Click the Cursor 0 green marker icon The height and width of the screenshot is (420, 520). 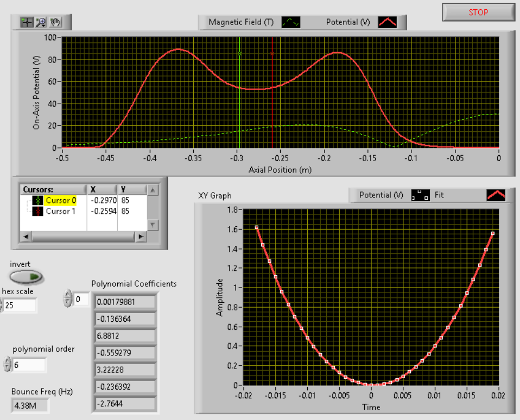39,200
